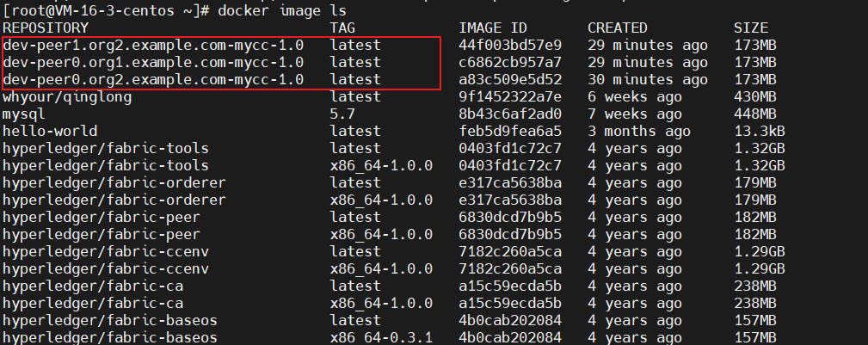Screen dimensions: 868x345
Task: Click dev-peer0.org2.example.com-mycc-1.0 repository name
Action: (153, 80)
